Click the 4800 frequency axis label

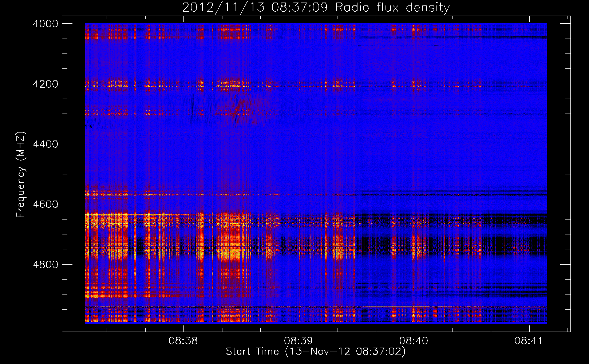coord(46,265)
